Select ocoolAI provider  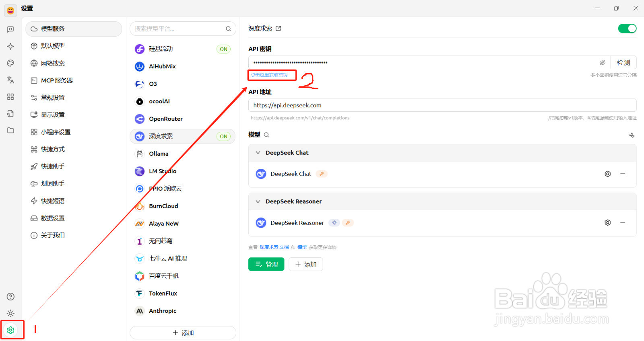(x=182, y=101)
